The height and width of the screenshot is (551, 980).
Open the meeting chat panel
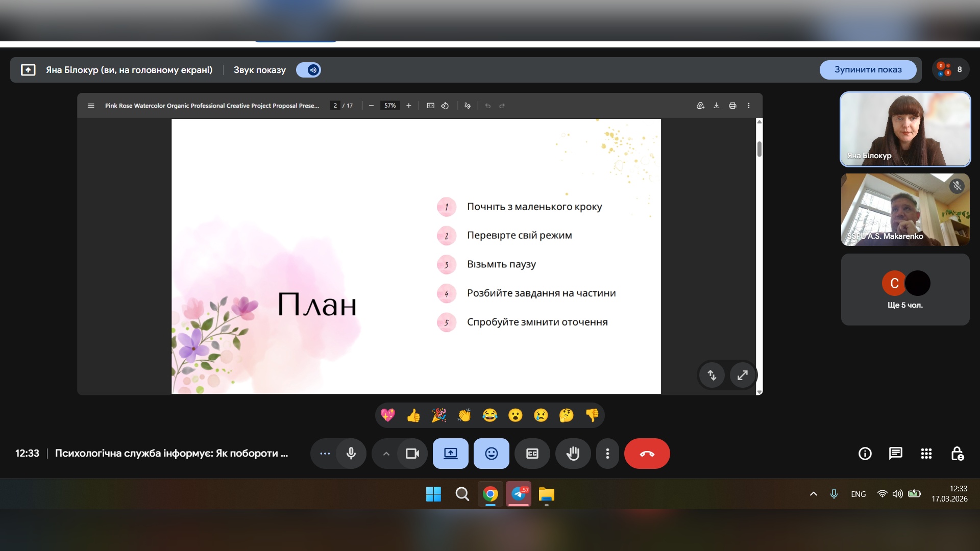click(x=895, y=454)
